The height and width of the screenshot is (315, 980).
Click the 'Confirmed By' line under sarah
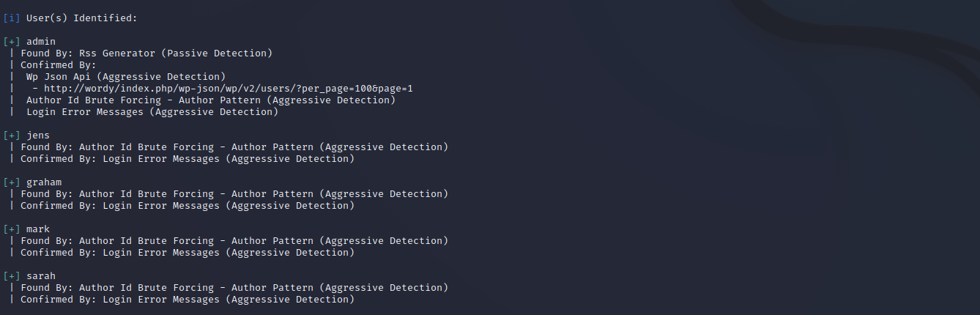(188, 299)
